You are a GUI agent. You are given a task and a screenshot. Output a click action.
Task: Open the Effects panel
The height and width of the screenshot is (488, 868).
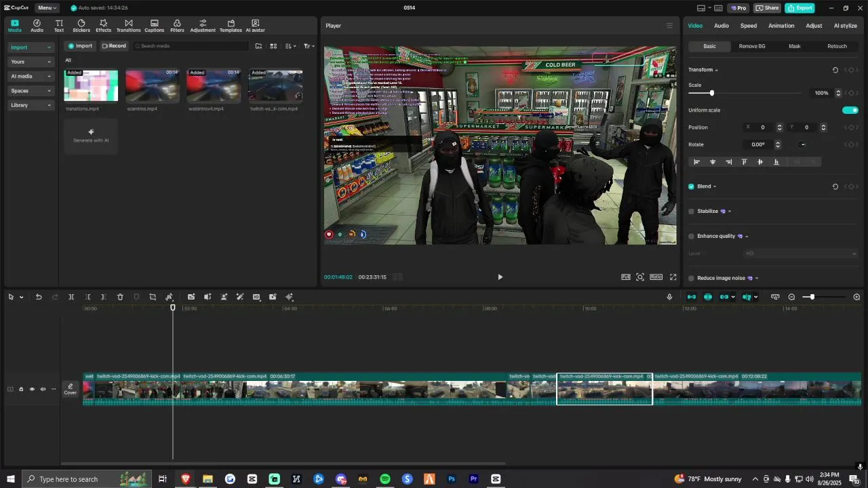pyautogui.click(x=103, y=26)
